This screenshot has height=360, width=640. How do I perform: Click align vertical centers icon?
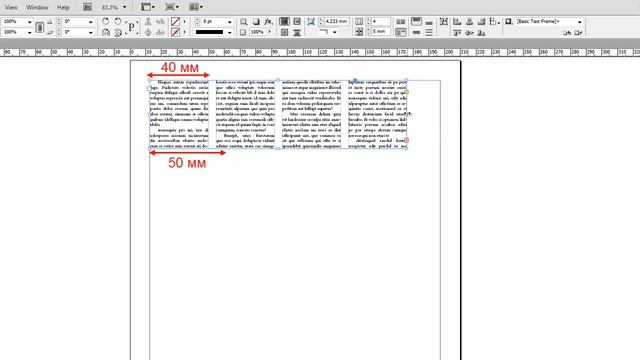pyautogui.click(x=469, y=32)
